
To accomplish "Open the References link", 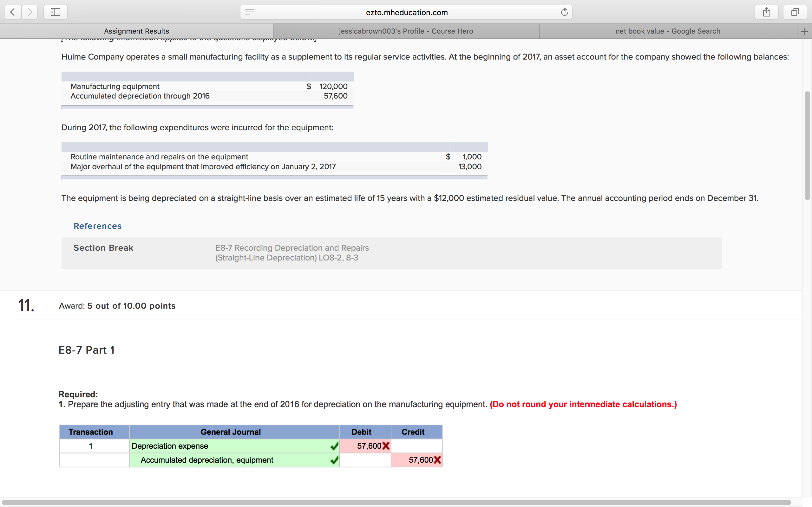I will [x=97, y=226].
